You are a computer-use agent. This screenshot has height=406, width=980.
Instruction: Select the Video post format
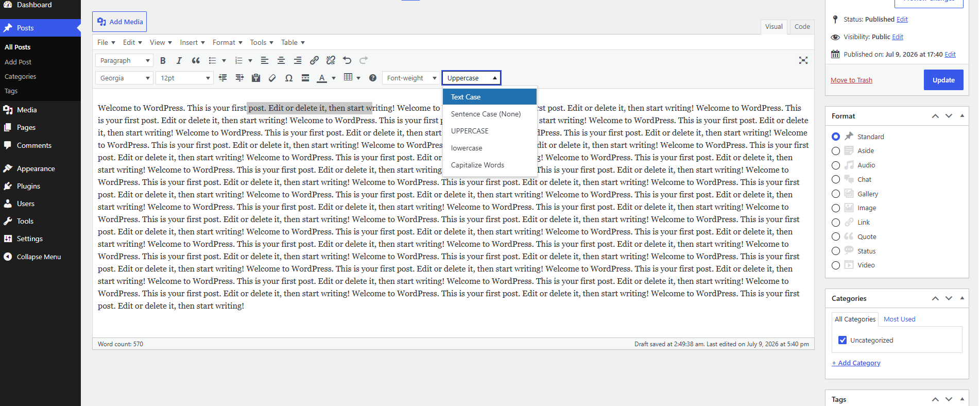pyautogui.click(x=836, y=265)
